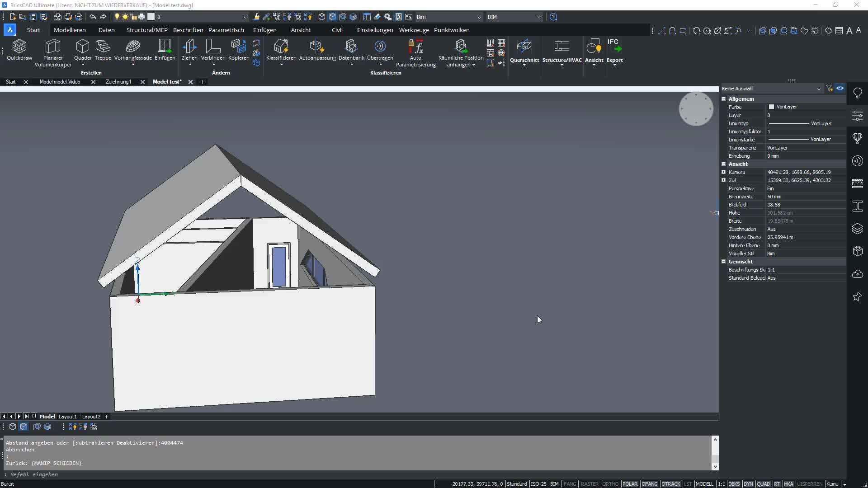Enable RASTER grid display
868x488 pixels.
coord(590,484)
